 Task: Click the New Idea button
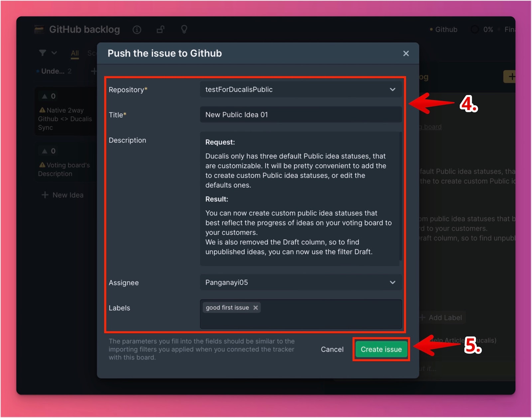pyautogui.click(x=63, y=195)
